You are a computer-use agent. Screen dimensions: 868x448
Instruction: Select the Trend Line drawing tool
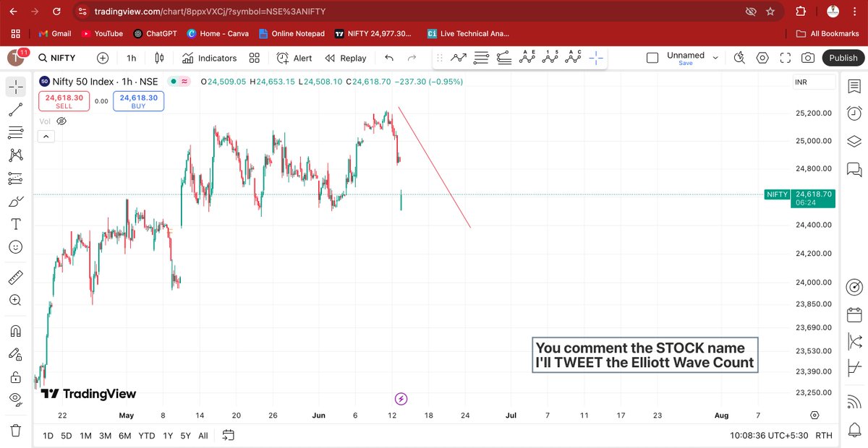[x=15, y=109]
